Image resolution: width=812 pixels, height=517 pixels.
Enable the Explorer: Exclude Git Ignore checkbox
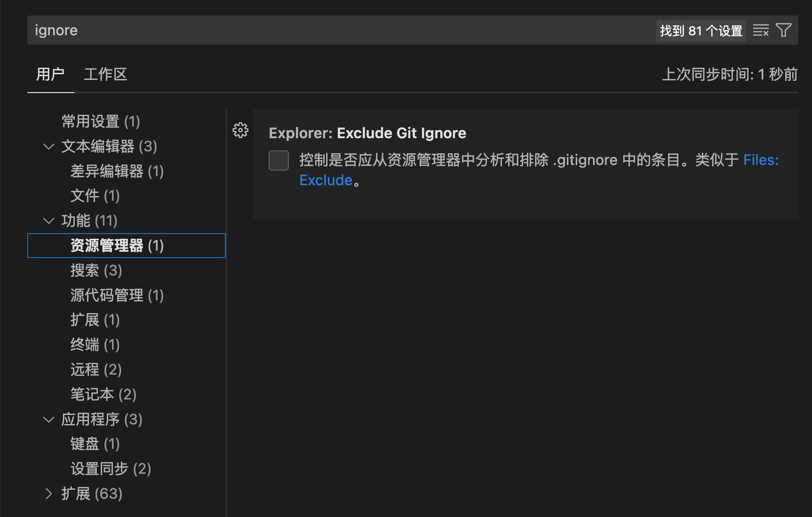pos(279,160)
